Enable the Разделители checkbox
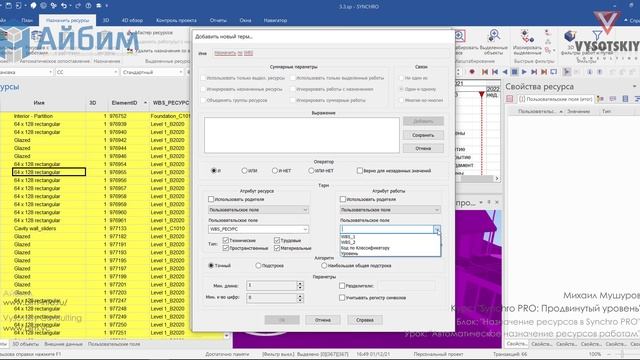640x360 pixels. [x=342, y=286]
